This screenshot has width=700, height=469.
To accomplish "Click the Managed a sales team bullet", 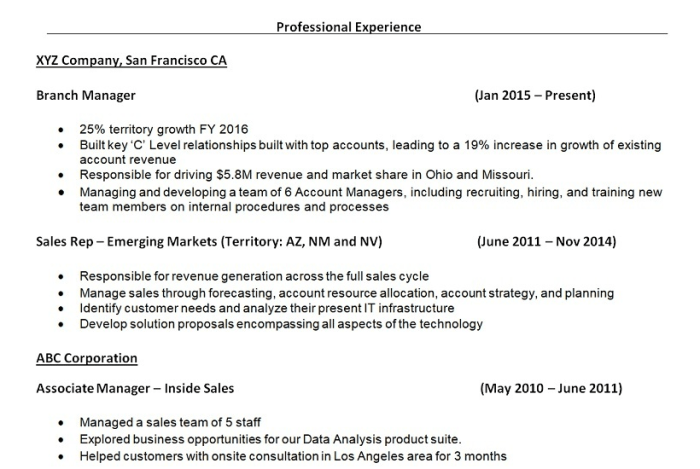I will click(170, 423).
